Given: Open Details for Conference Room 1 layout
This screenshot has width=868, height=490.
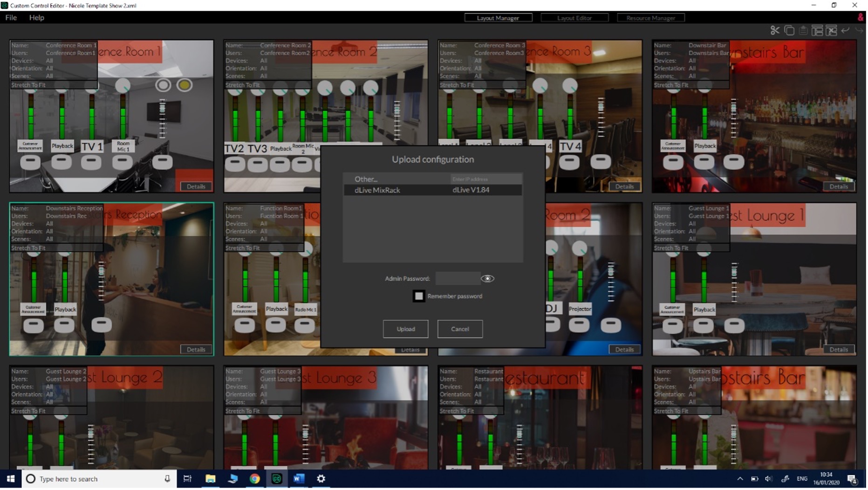Looking at the screenshot, I should point(196,187).
